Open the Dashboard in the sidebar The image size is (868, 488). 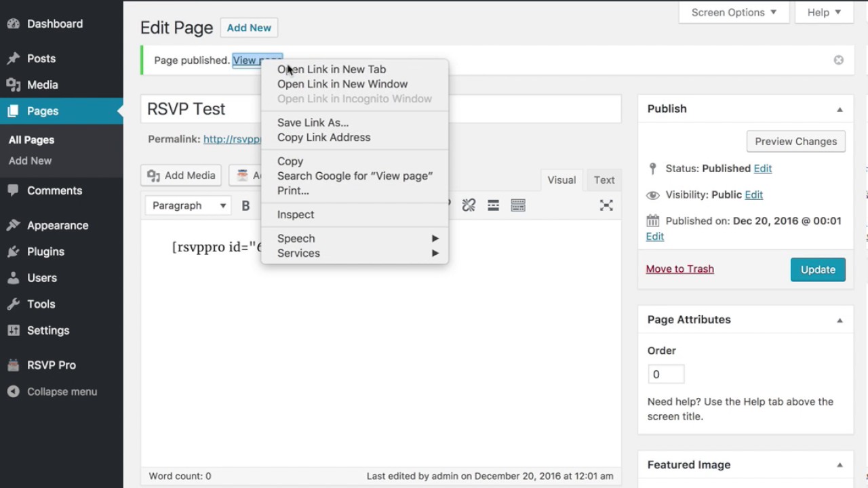pyautogui.click(x=55, y=24)
